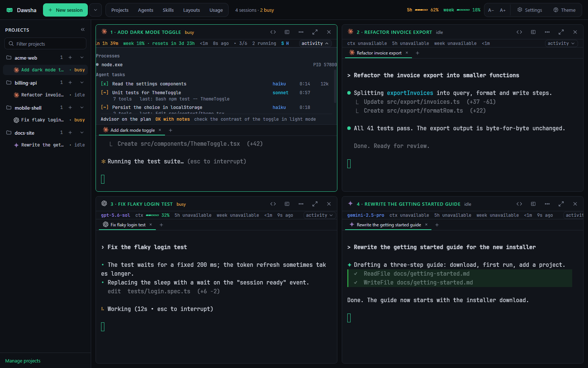Image resolution: width=588 pixels, height=368 pixels.
Task: Collapse the Projects sidebar
Action: [83, 29]
